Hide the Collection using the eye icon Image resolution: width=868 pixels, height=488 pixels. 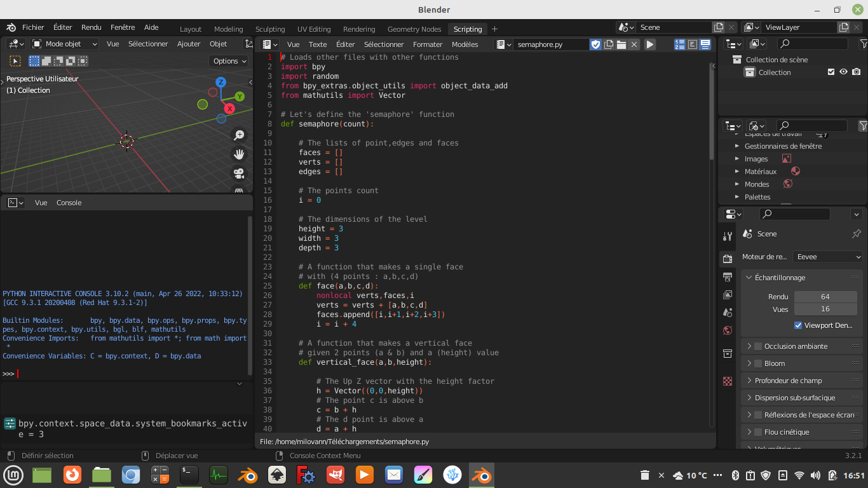coord(843,72)
